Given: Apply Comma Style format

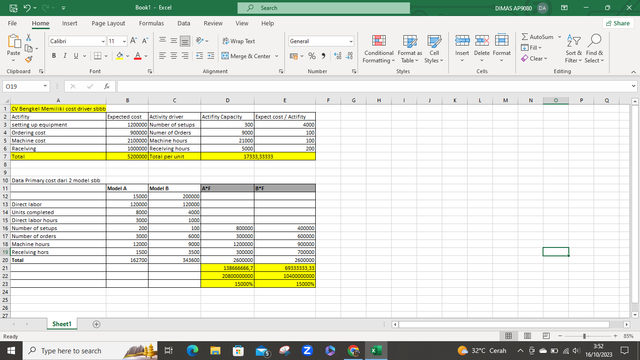Looking at the screenshot, I should coord(323,56).
